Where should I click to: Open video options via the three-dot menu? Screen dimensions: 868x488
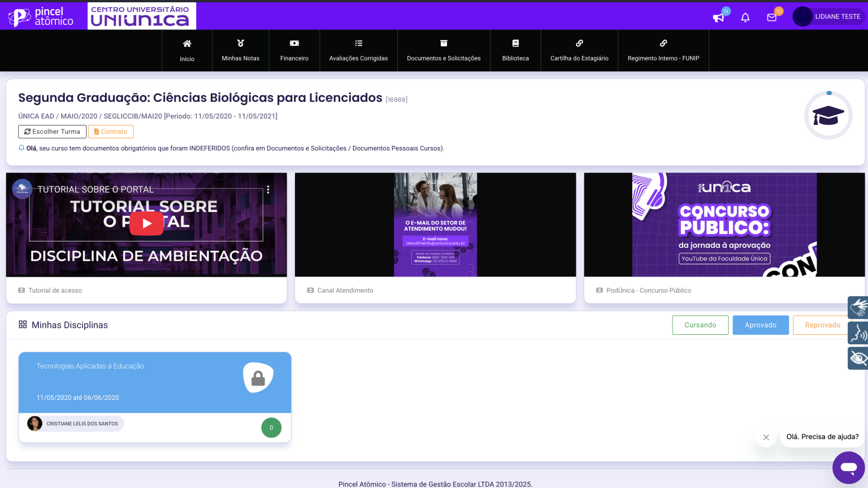(x=268, y=190)
